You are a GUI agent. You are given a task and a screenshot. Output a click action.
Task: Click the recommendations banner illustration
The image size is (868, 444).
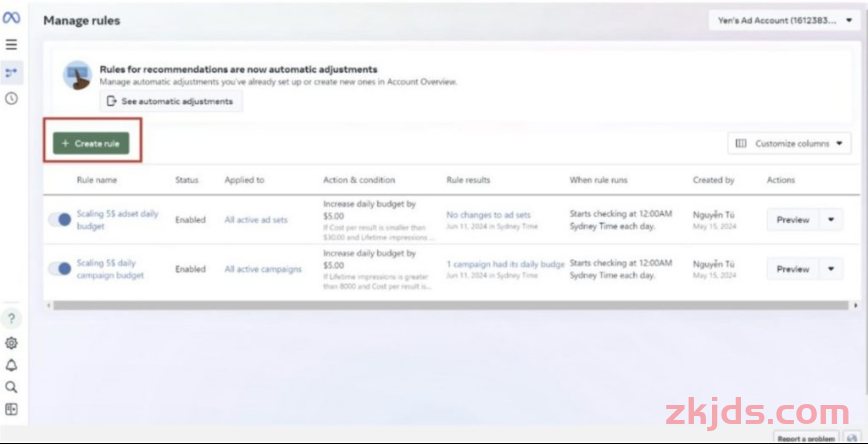point(78,75)
